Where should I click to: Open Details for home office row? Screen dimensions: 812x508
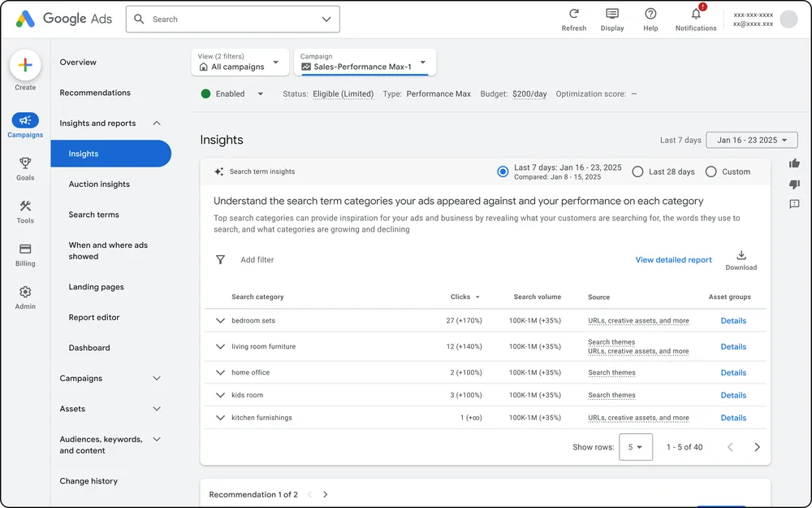[733, 373]
